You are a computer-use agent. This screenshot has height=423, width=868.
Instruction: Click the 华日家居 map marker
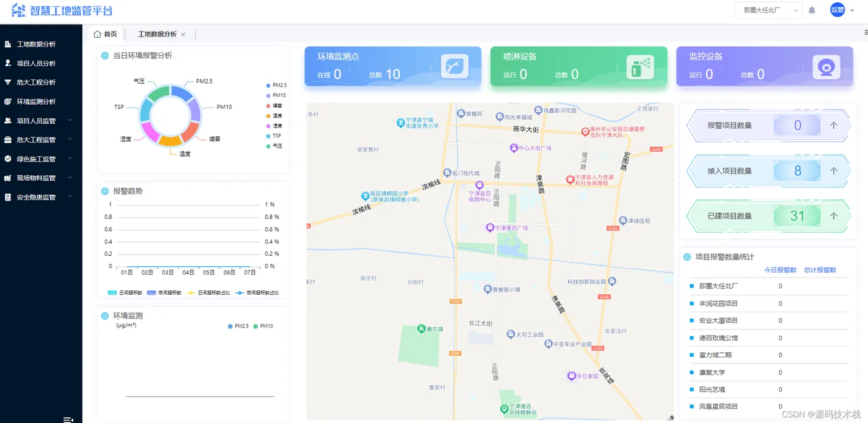[x=572, y=376]
